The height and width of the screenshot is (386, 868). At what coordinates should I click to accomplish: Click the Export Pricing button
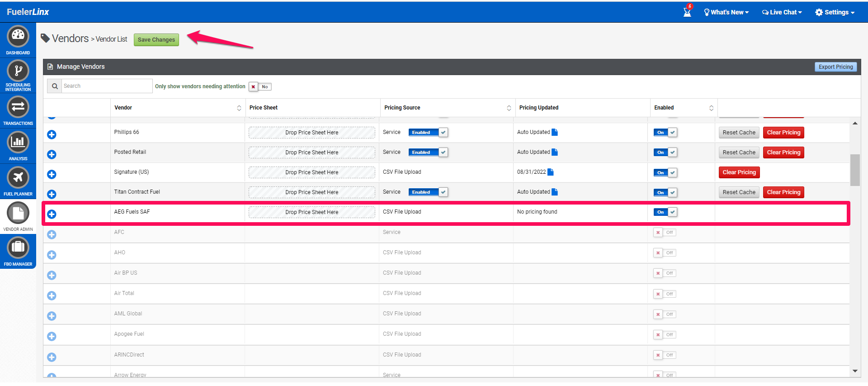click(x=835, y=67)
